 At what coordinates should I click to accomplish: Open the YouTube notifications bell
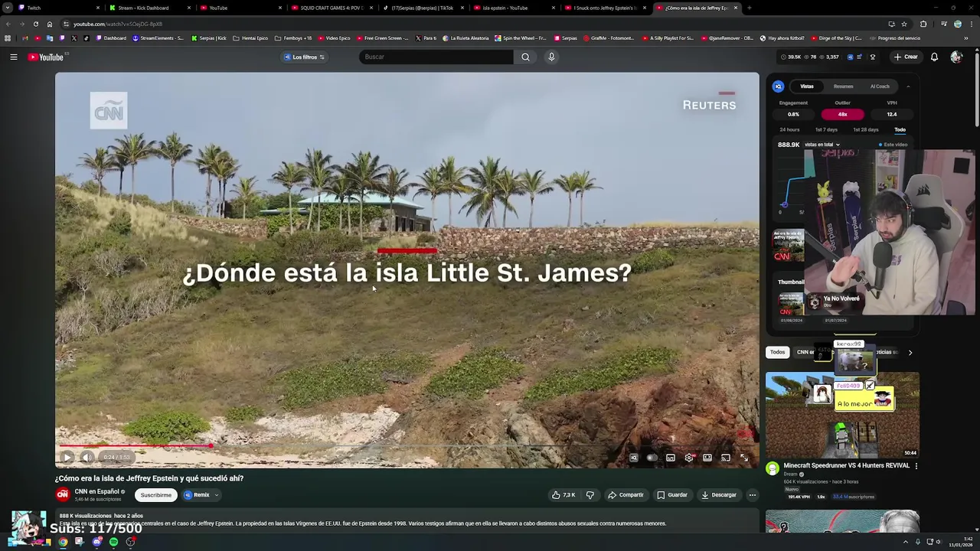coord(934,57)
